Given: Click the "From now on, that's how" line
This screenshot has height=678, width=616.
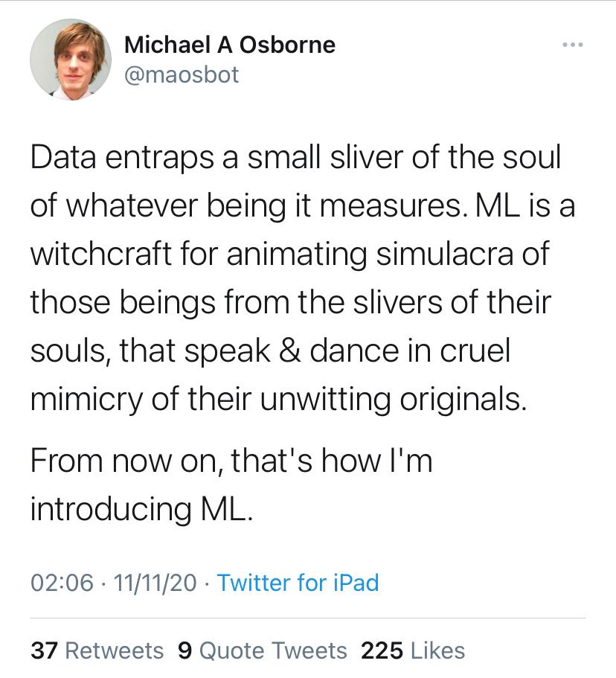Looking at the screenshot, I should click(231, 461).
